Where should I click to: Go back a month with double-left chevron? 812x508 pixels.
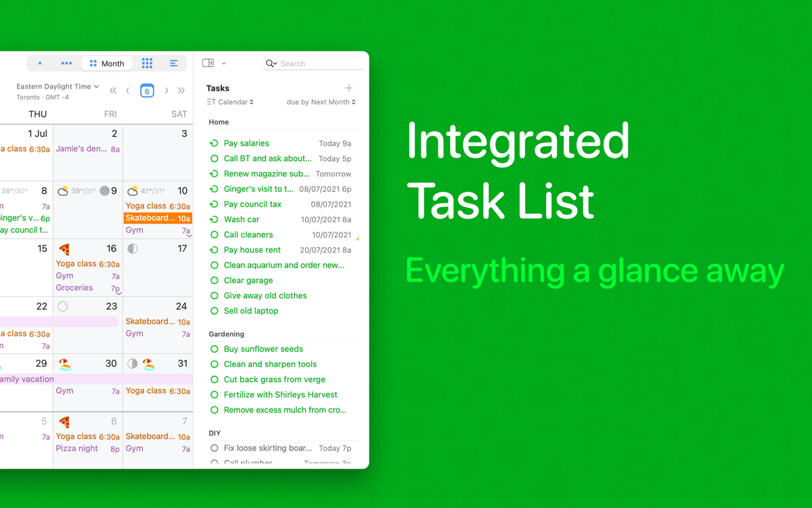pyautogui.click(x=113, y=90)
